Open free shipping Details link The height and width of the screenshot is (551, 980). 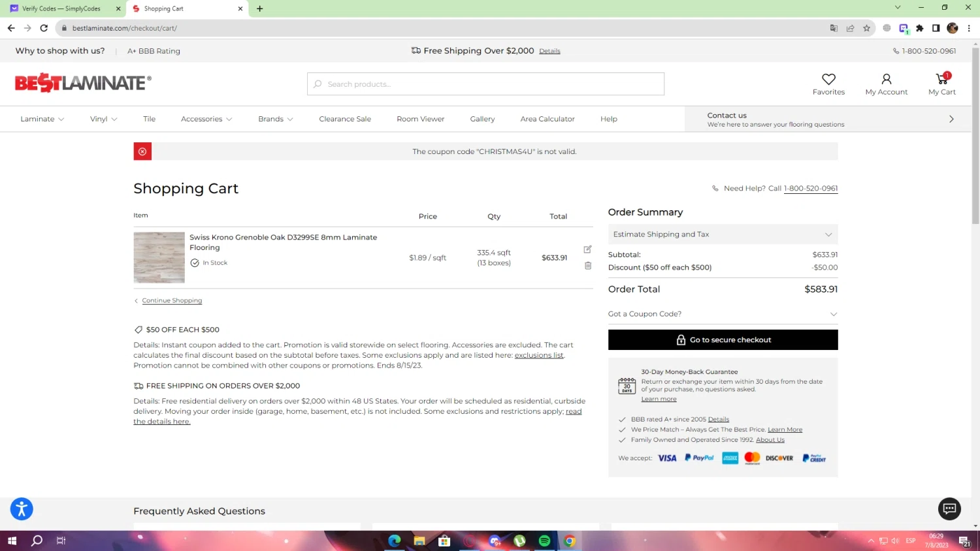pos(550,51)
